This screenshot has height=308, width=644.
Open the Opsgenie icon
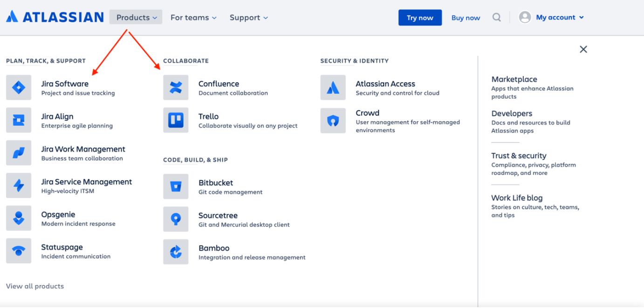tap(19, 218)
